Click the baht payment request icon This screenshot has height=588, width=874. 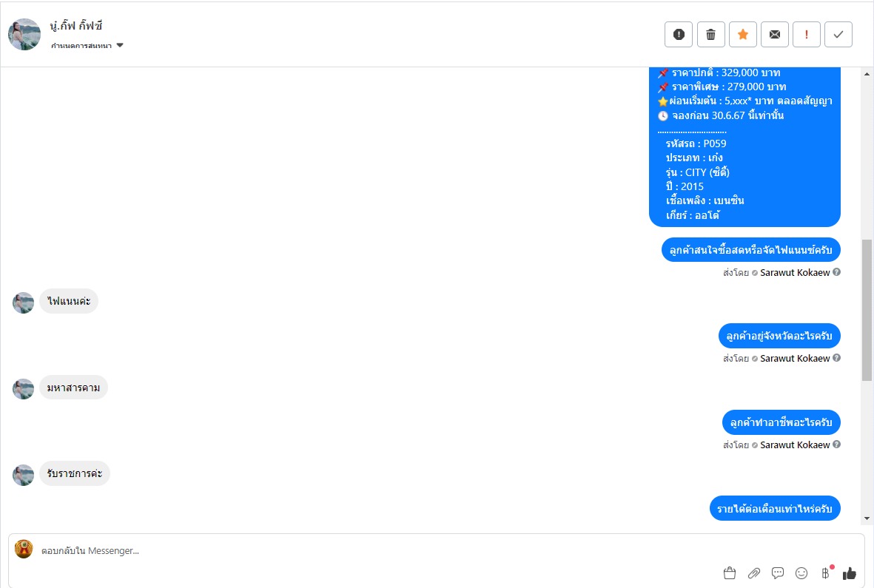[x=826, y=573]
